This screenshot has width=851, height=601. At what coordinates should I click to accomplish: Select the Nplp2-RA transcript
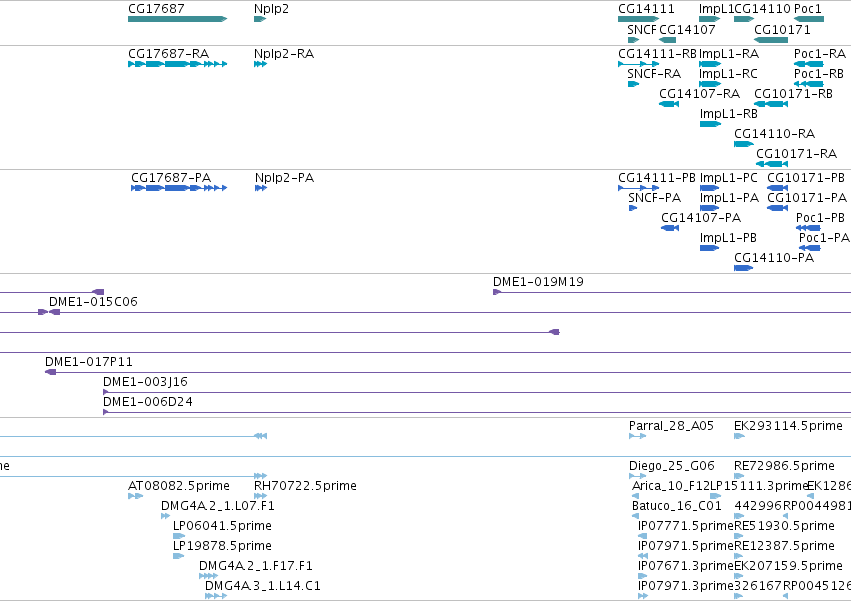261,64
